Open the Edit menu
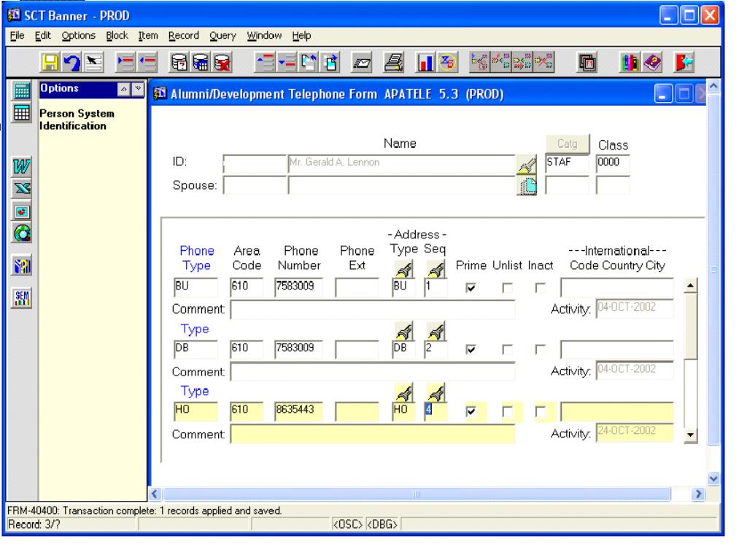Image resolution: width=747 pixels, height=560 pixels. [x=42, y=36]
